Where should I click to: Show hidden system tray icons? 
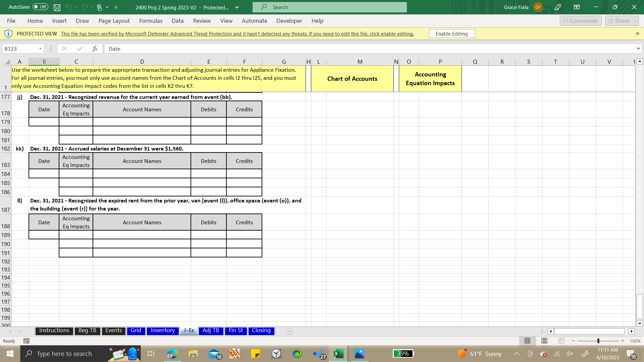click(516, 354)
